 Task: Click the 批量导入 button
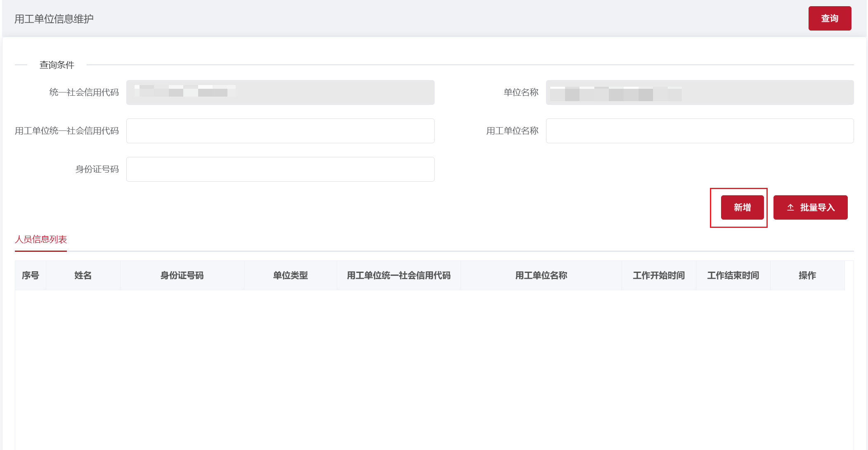tap(810, 207)
